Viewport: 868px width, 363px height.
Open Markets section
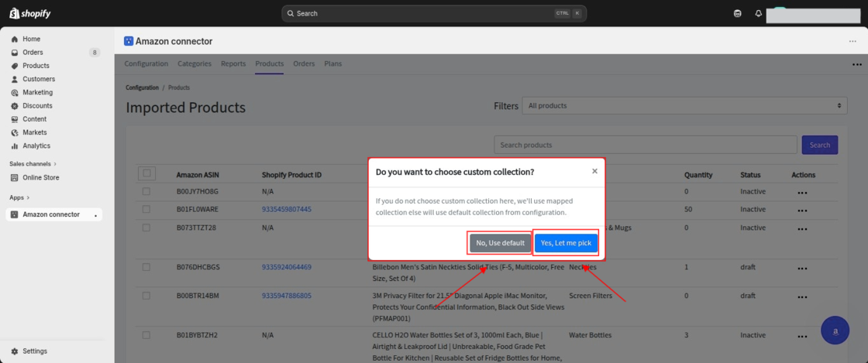pyautogui.click(x=34, y=132)
